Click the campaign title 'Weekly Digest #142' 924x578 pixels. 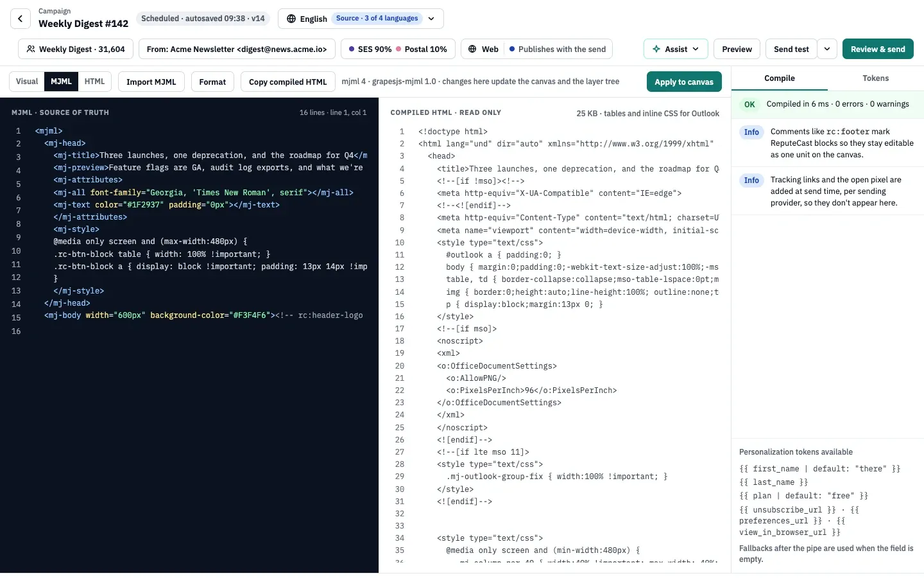[83, 24]
